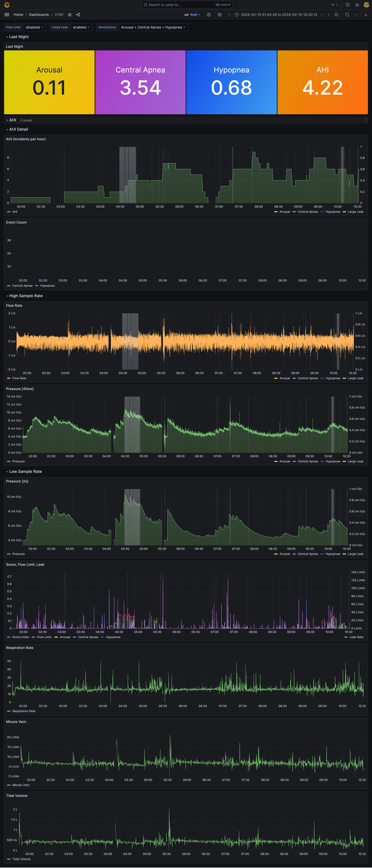
Task: Open the Add panel menu
Action: pyautogui.click(x=192, y=14)
